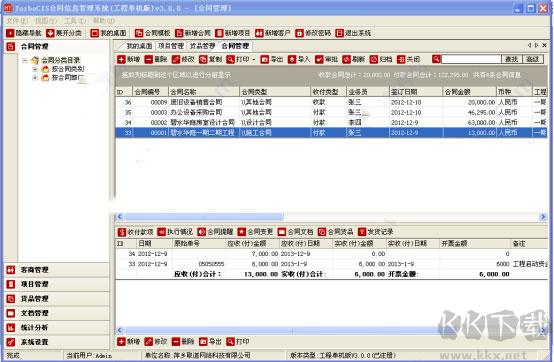Switch to the 我的桌面 document tab

pyautogui.click(x=139, y=46)
